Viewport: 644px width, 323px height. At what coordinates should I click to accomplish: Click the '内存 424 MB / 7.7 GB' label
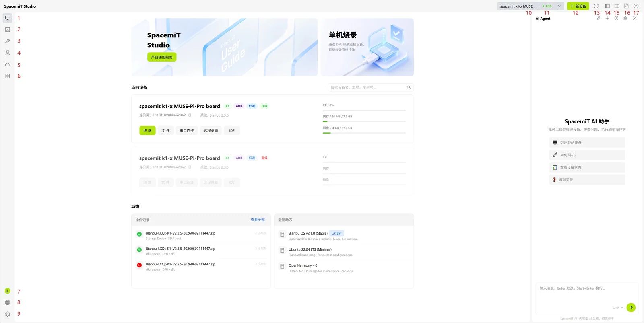(x=337, y=117)
